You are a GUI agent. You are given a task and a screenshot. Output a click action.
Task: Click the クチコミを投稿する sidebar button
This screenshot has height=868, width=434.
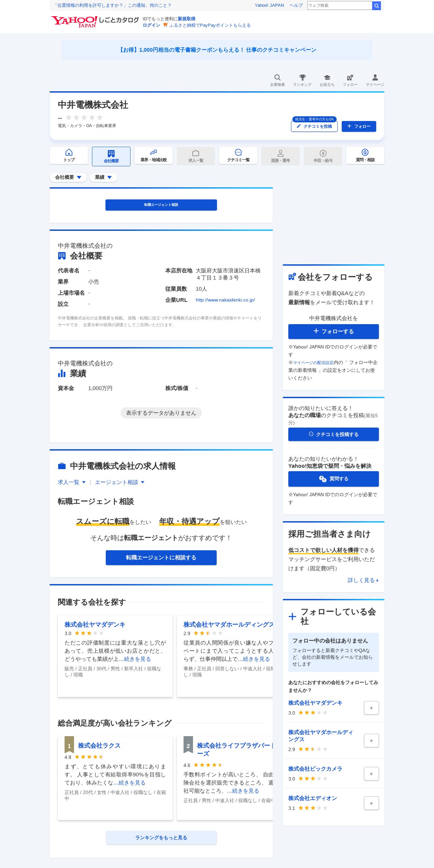pyautogui.click(x=334, y=434)
